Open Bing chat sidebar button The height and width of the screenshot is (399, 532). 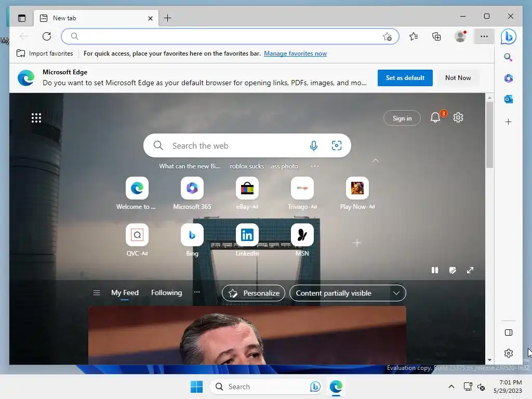pos(508,36)
